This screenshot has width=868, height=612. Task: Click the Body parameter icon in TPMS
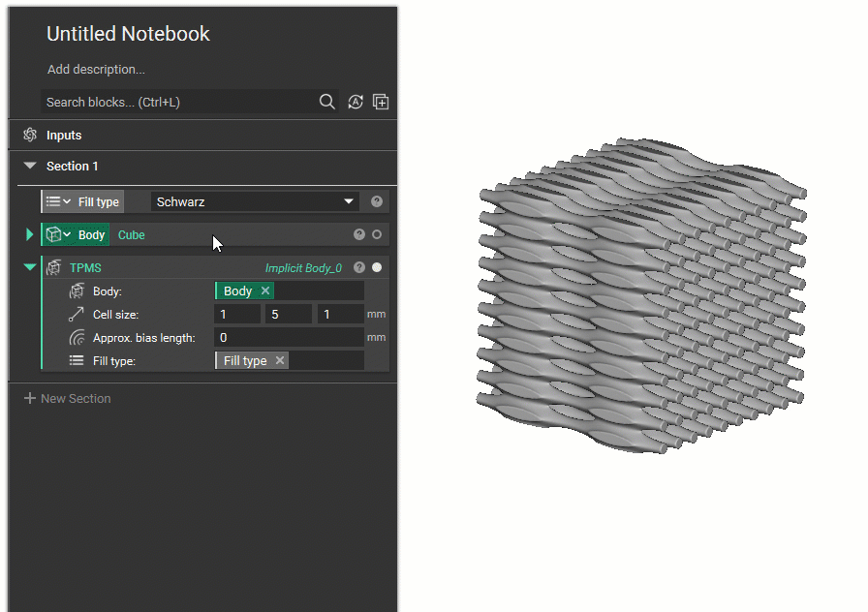pyautogui.click(x=77, y=291)
